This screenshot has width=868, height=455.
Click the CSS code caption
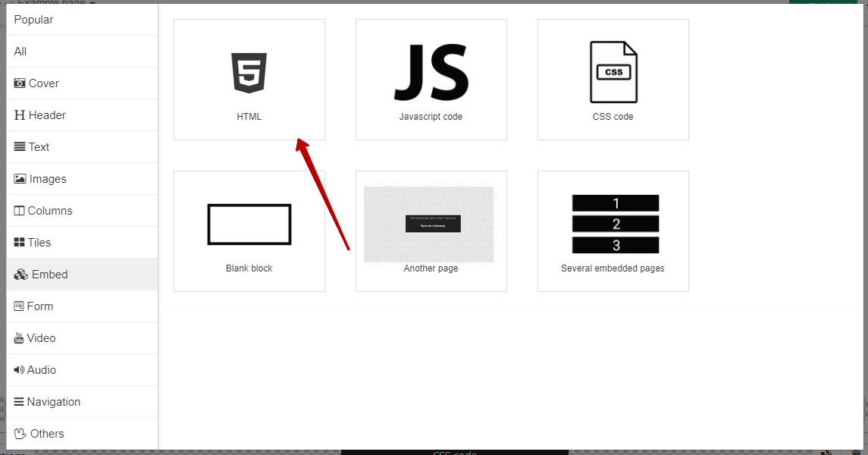(613, 117)
